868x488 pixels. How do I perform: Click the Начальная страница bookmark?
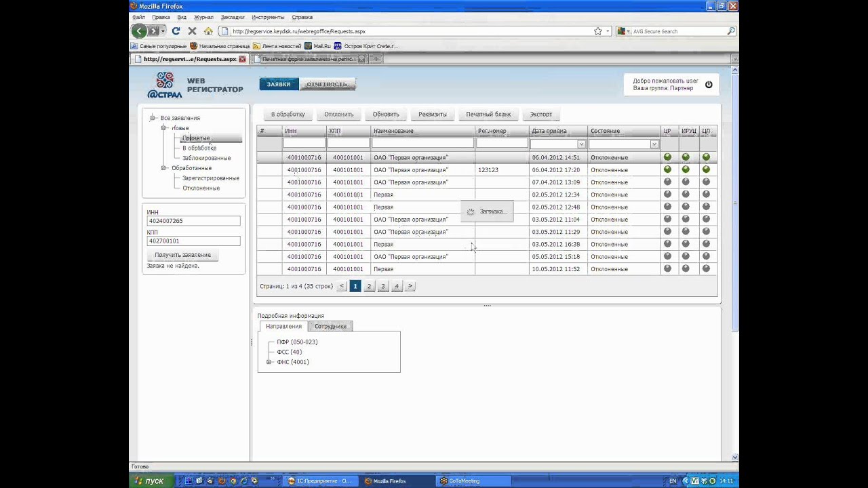pos(220,46)
